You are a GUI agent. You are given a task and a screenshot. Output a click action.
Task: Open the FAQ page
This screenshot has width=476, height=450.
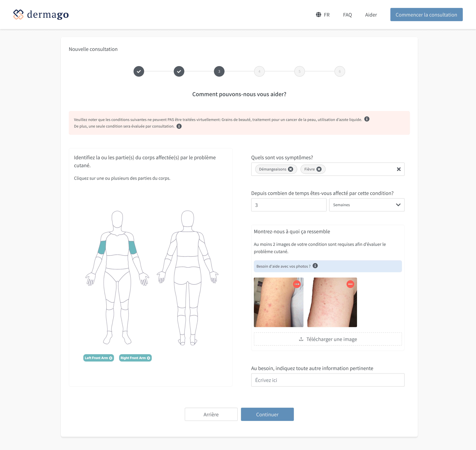(x=347, y=15)
